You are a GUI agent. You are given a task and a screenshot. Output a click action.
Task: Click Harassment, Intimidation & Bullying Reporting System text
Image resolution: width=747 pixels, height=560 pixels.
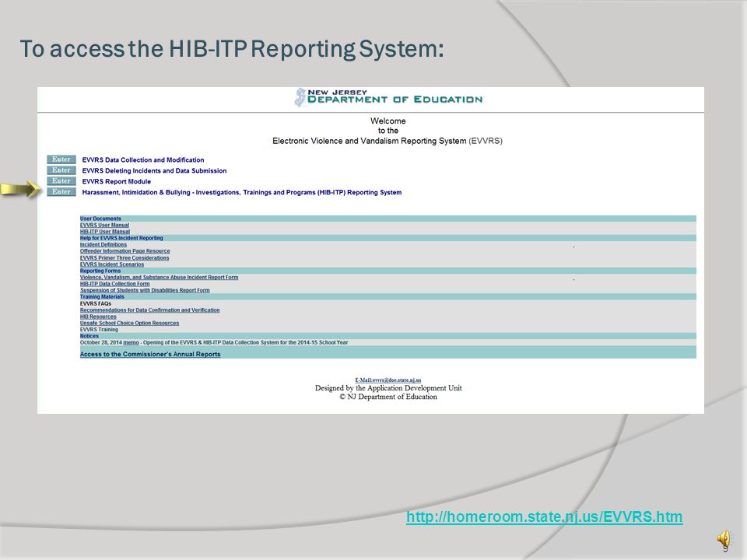click(241, 192)
